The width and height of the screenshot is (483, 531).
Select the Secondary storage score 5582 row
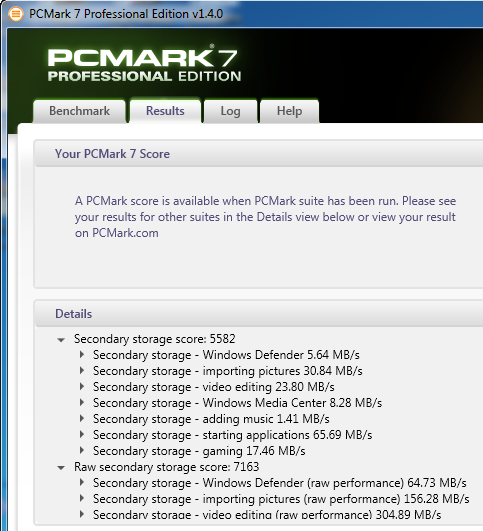coord(154,339)
